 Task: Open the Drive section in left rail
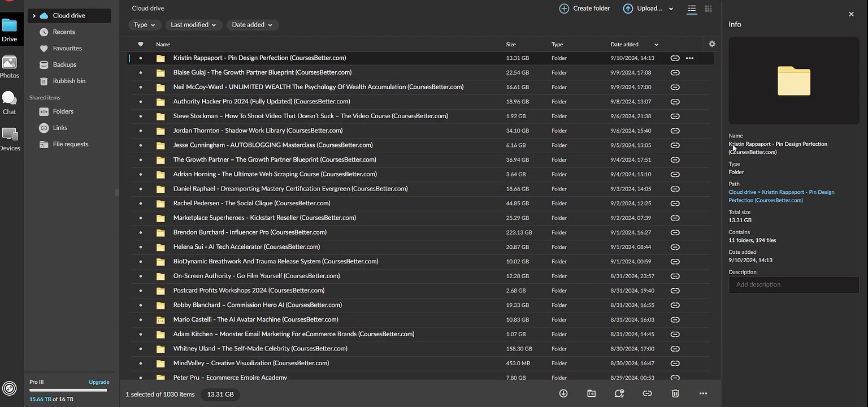pos(10,30)
